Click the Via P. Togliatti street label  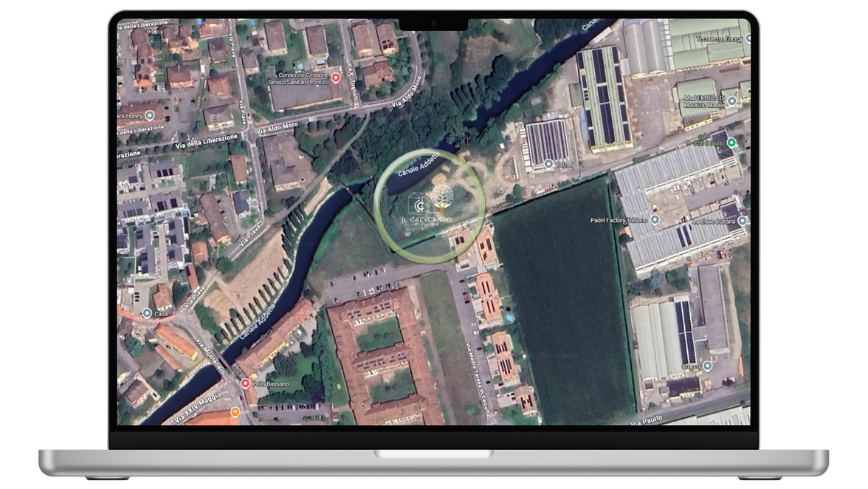click(352, 83)
